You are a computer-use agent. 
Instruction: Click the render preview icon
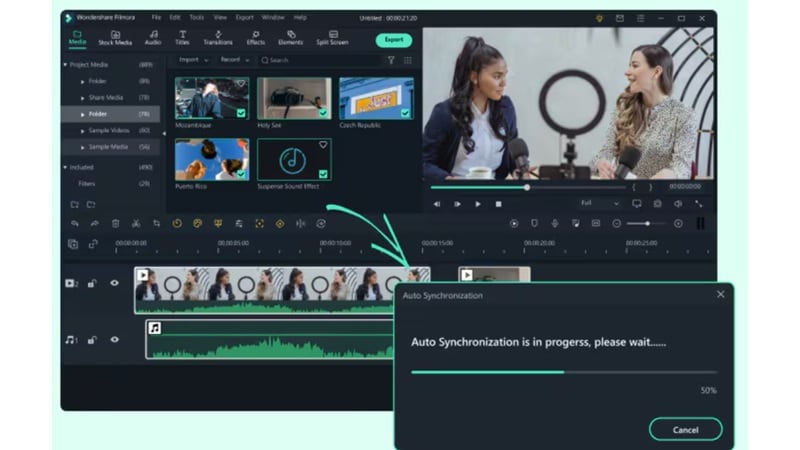514,223
